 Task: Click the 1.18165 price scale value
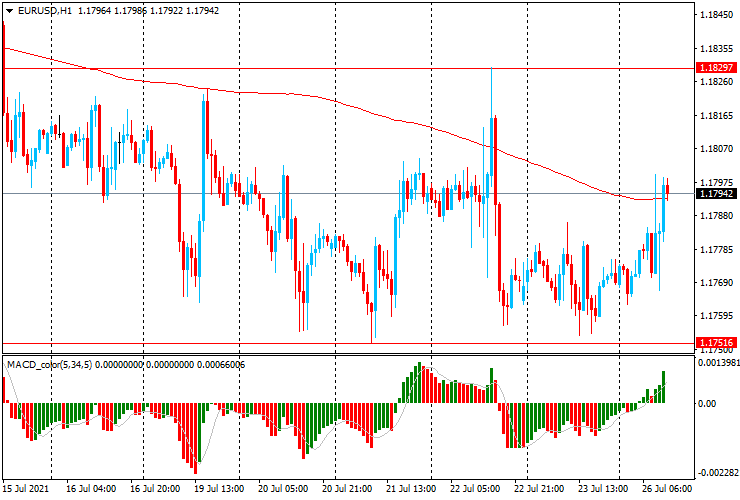pos(716,116)
